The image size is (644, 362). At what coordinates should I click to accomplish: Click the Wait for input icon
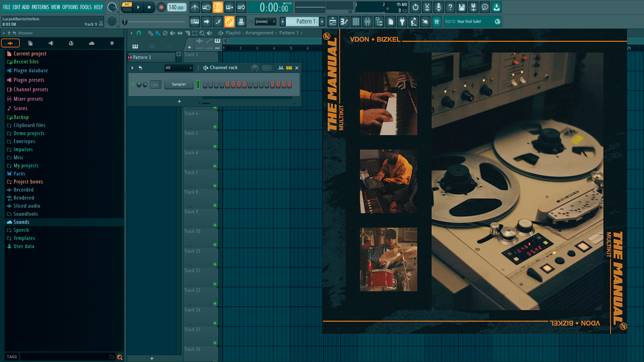pos(206,7)
